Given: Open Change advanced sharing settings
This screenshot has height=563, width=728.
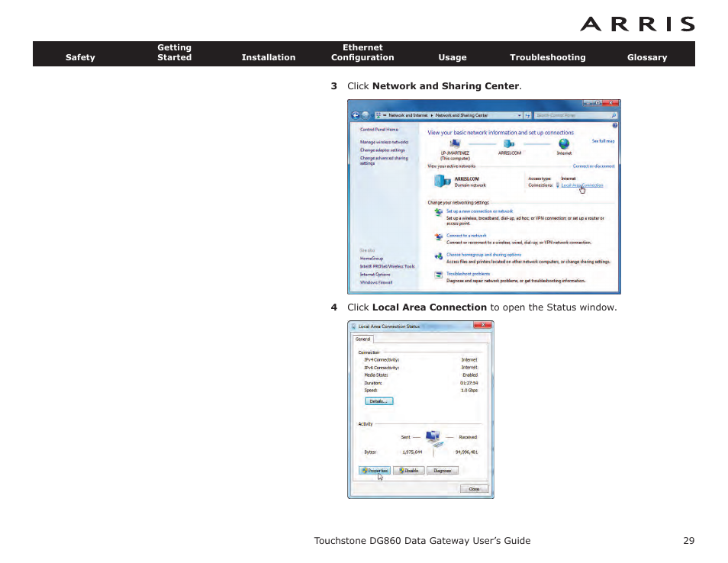Looking at the screenshot, I should point(384,161).
